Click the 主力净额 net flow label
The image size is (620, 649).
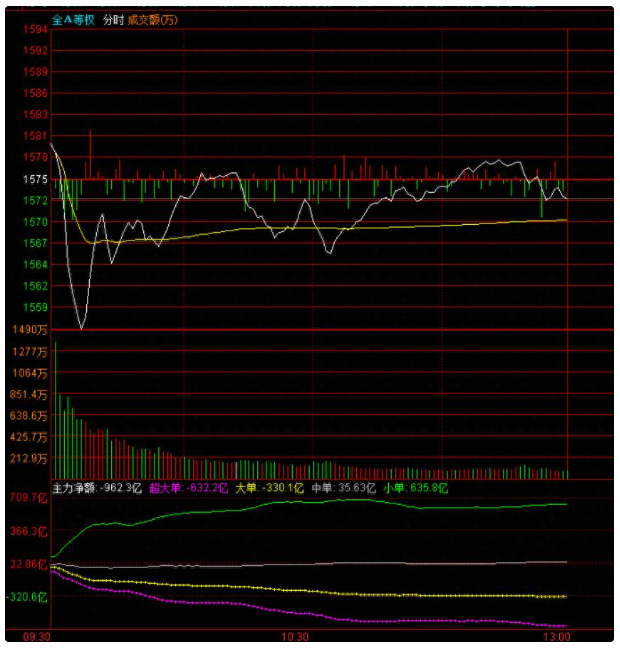point(75,489)
